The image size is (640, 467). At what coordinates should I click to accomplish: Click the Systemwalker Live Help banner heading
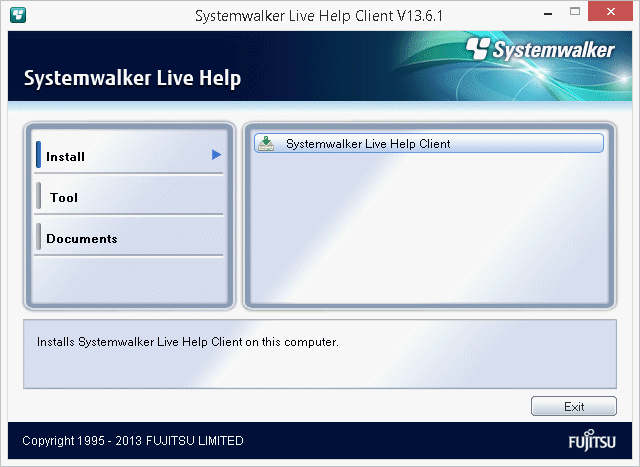point(132,78)
